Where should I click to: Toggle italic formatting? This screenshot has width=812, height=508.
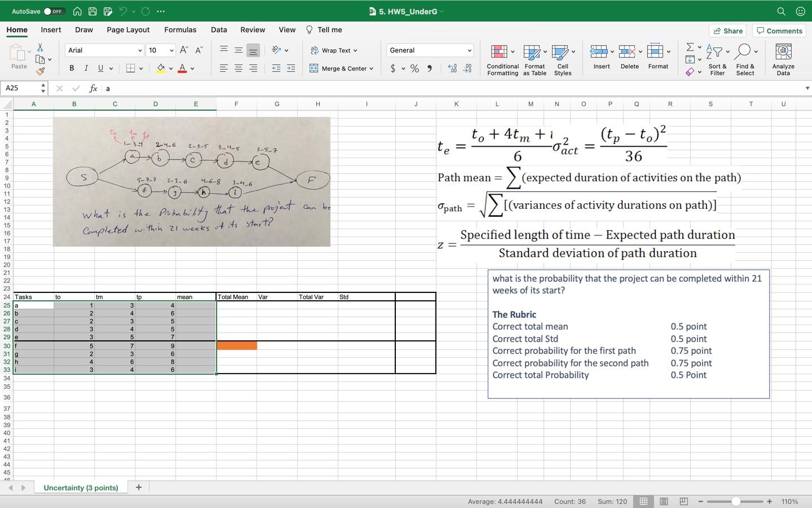[x=86, y=68]
